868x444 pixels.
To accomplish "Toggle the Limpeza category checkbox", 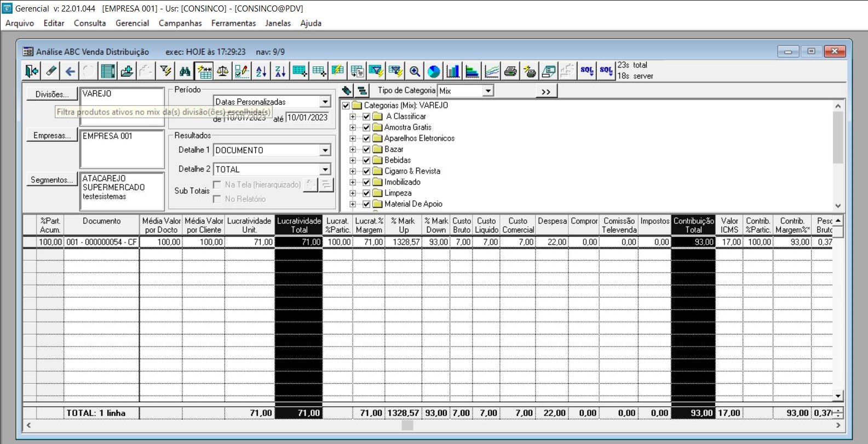I will pos(366,193).
